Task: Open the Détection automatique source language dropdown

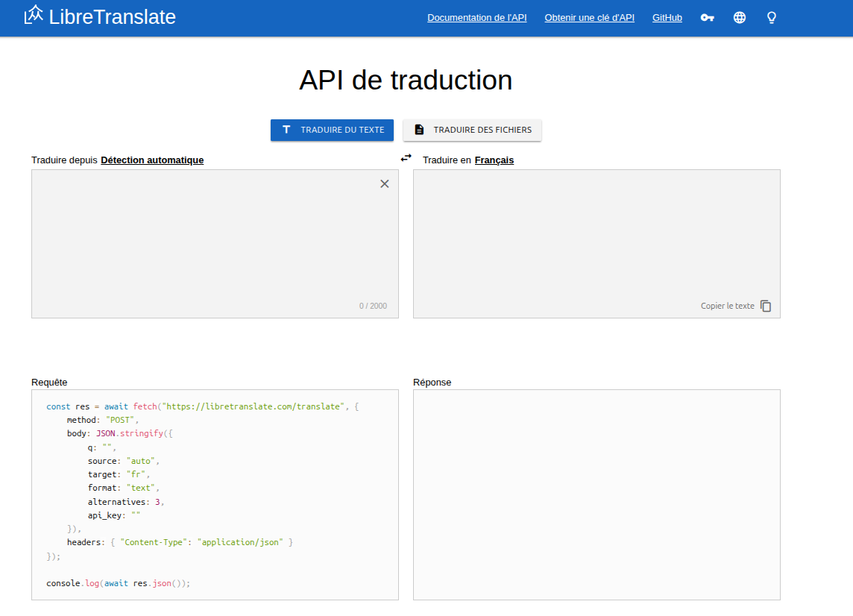Action: [152, 160]
